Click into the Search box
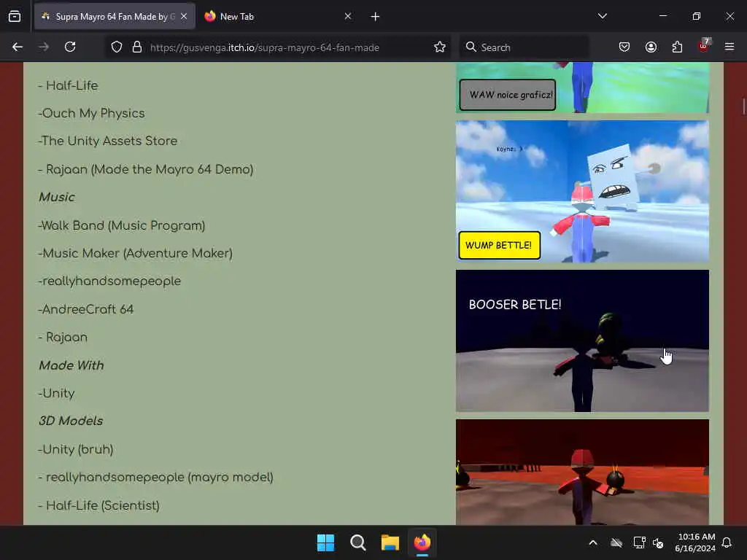The height and width of the screenshot is (560, 747). [524, 47]
